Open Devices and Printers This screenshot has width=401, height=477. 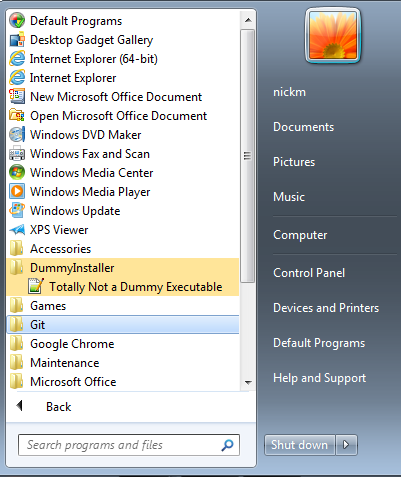(x=326, y=308)
